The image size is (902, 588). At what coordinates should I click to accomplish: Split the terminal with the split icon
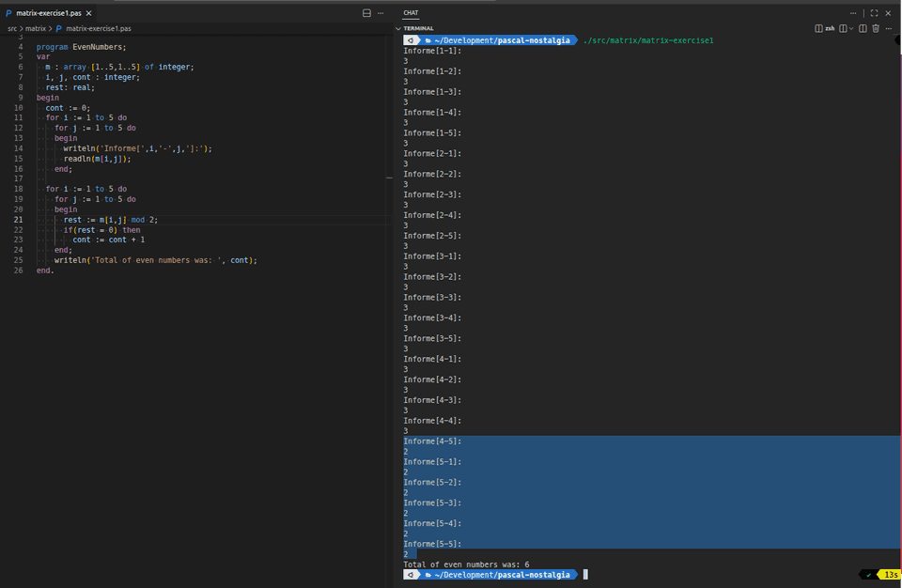point(863,28)
